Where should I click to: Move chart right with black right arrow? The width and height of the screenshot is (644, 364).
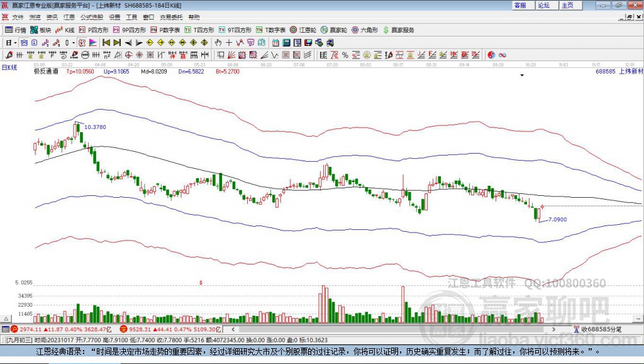click(139, 43)
